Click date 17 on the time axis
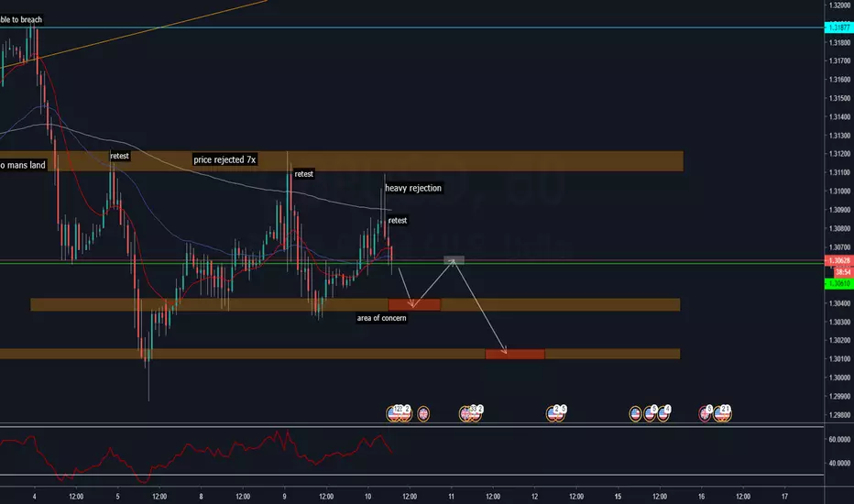Image resolution: width=854 pixels, height=504 pixels. click(x=784, y=497)
